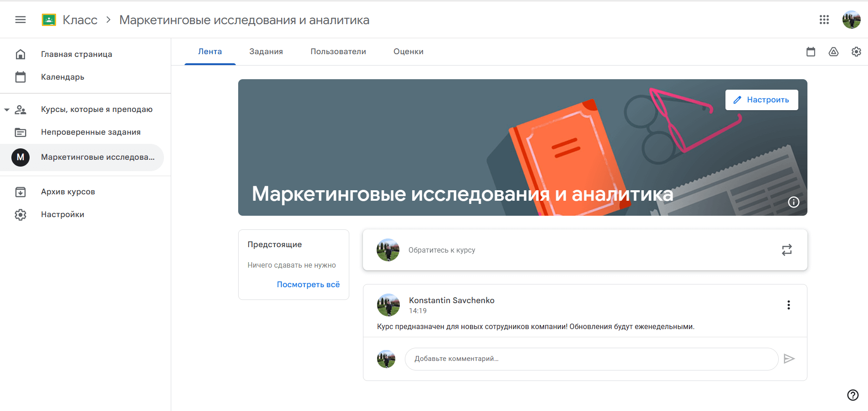Click the Класс home icon
The image size is (868, 411).
pos(49,19)
